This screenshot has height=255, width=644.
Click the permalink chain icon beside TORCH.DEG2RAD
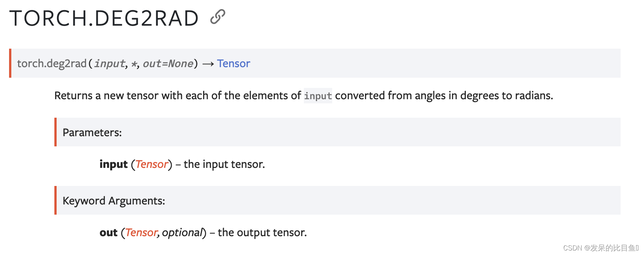tap(217, 17)
